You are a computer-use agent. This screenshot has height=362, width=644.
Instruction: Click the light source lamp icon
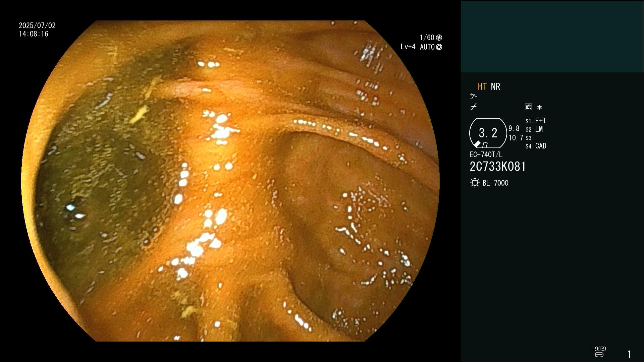(475, 183)
